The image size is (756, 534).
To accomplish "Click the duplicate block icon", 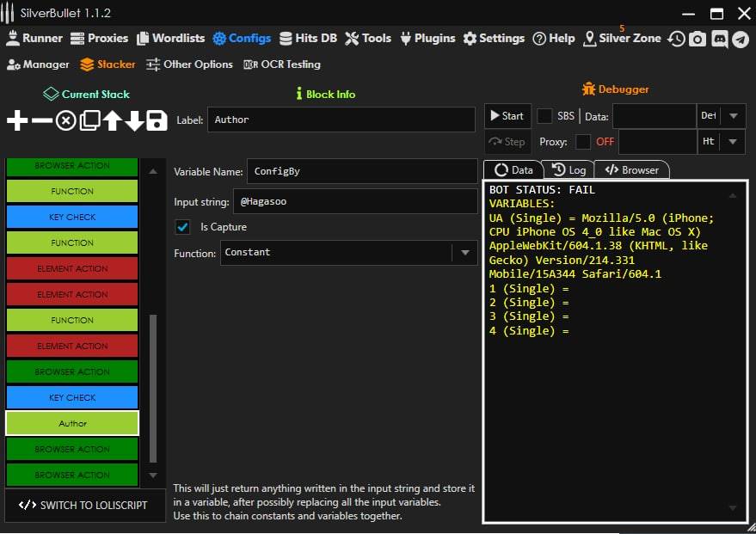I will [89, 120].
